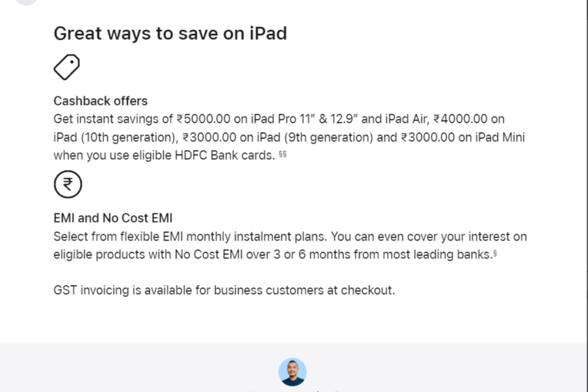588x392 pixels.
Task: Open the specialist avatar photo
Action: coord(292,372)
